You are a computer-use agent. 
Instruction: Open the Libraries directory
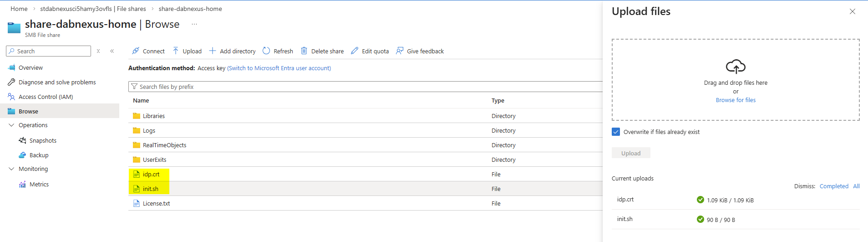pyautogui.click(x=154, y=116)
